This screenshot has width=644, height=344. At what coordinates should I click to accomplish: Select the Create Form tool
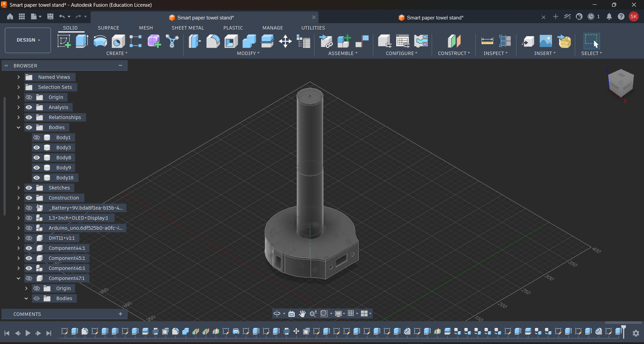pos(154,41)
